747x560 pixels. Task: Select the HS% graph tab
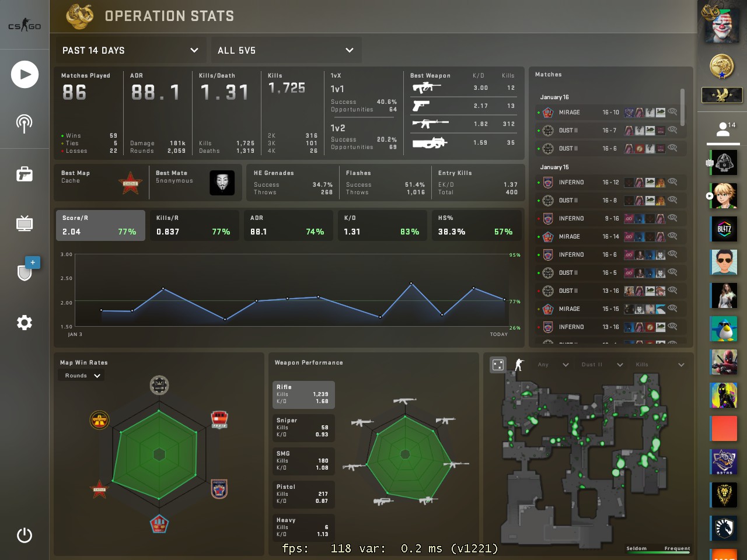coord(476,225)
